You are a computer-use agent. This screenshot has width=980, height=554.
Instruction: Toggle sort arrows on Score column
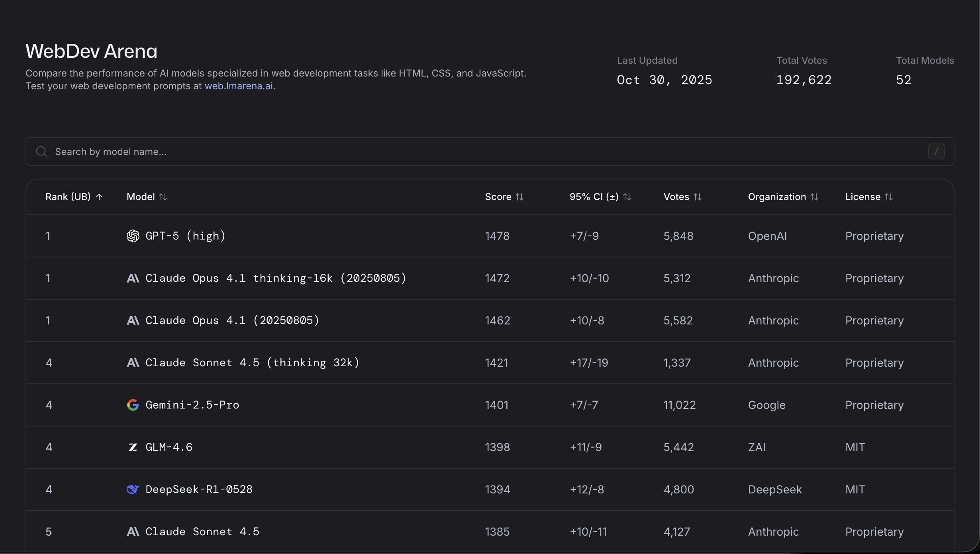(x=519, y=197)
